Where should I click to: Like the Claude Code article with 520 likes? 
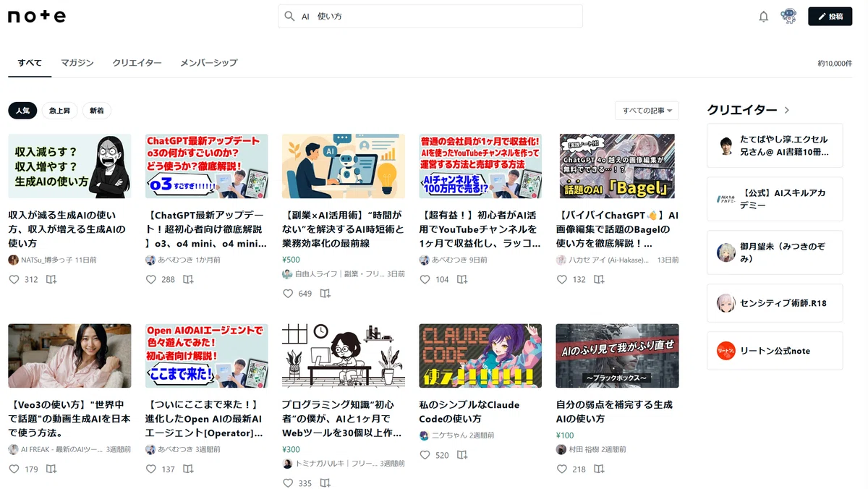tap(425, 455)
